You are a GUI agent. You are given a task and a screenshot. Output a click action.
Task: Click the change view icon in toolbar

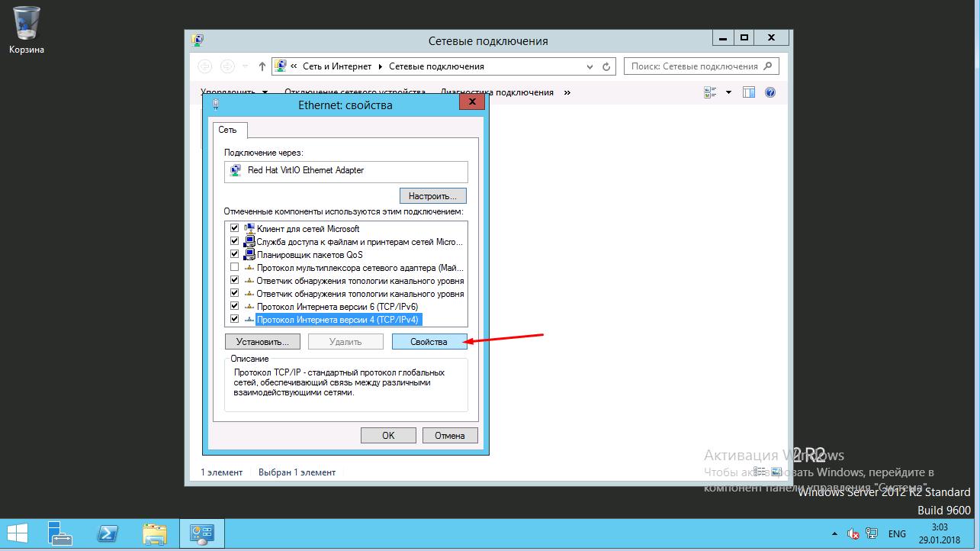tap(711, 92)
